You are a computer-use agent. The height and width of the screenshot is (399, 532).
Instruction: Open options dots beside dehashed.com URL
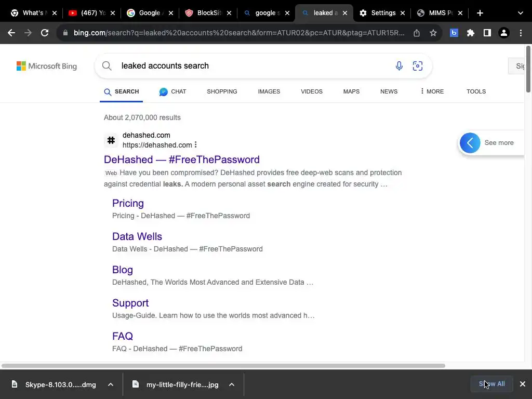click(x=196, y=145)
